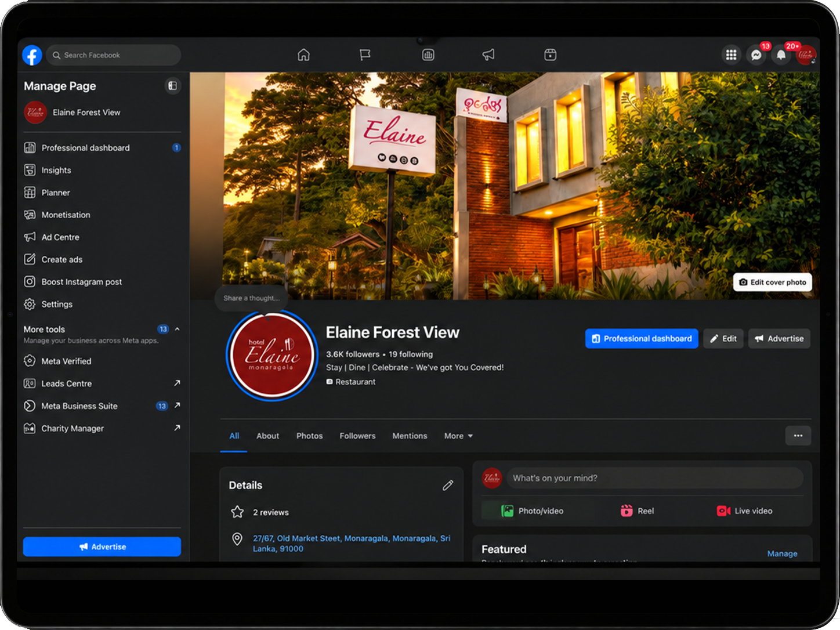Screen dimensions: 840x630
Task: Open Planner in the sidebar
Action: point(102,193)
